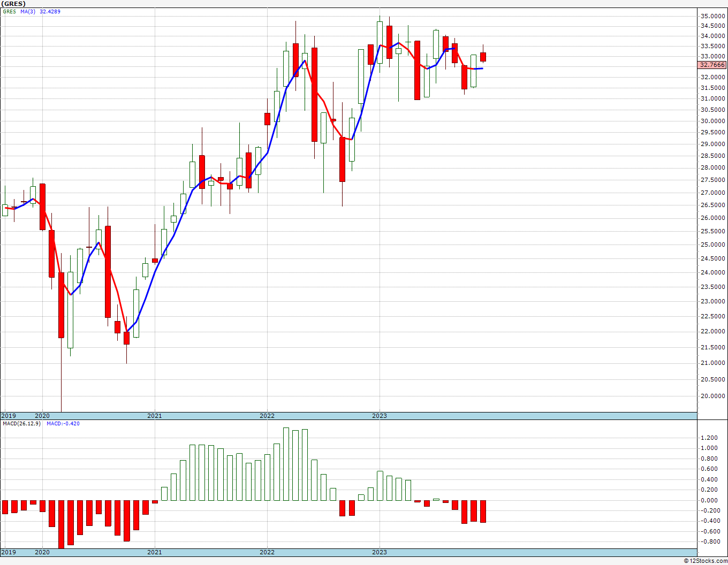Click the "21.5000" price axis label
728x565 pixels.
713,348
